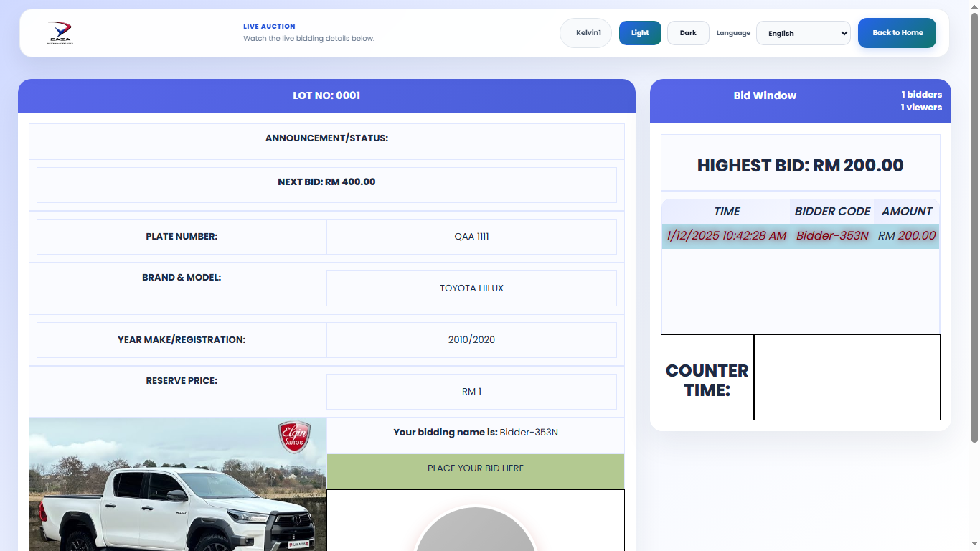980x551 pixels.
Task: Click the RESERVE PRICE label
Action: point(182,381)
